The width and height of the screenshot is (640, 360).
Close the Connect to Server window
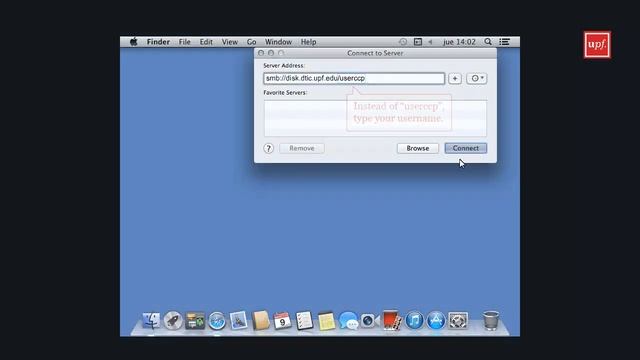point(261,53)
